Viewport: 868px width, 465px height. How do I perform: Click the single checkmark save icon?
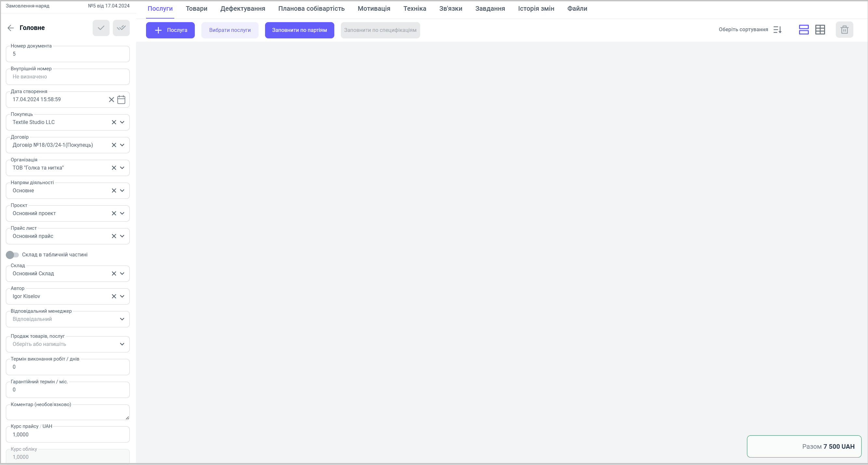(101, 28)
